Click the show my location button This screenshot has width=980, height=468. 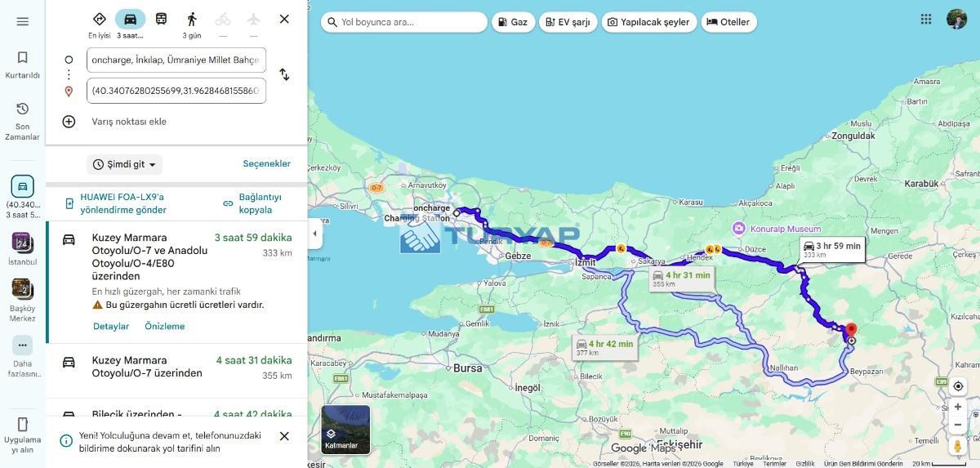(x=958, y=386)
